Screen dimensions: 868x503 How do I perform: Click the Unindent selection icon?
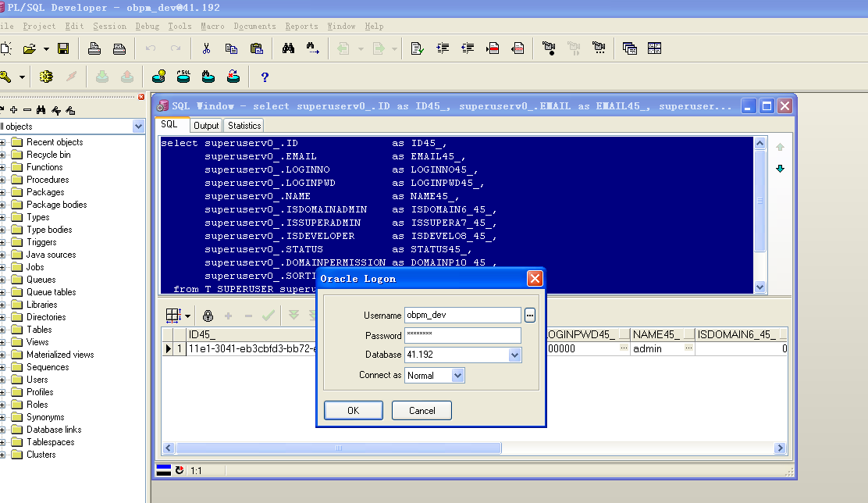tap(468, 48)
